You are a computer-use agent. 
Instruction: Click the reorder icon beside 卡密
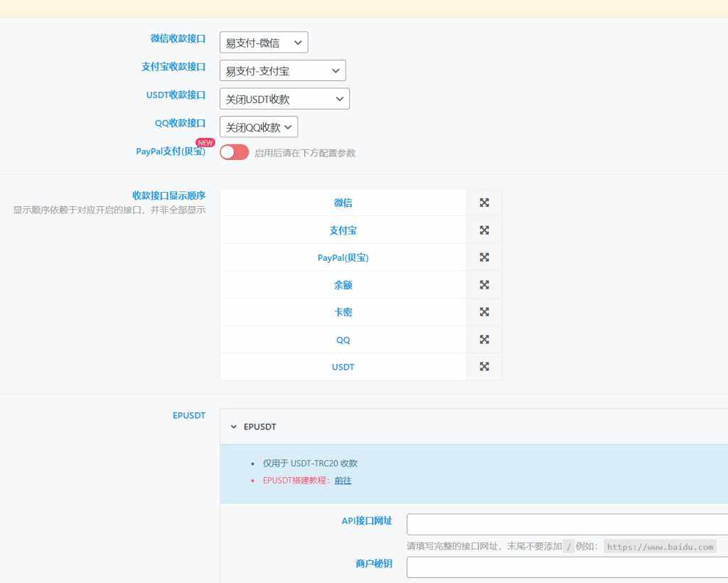(484, 311)
